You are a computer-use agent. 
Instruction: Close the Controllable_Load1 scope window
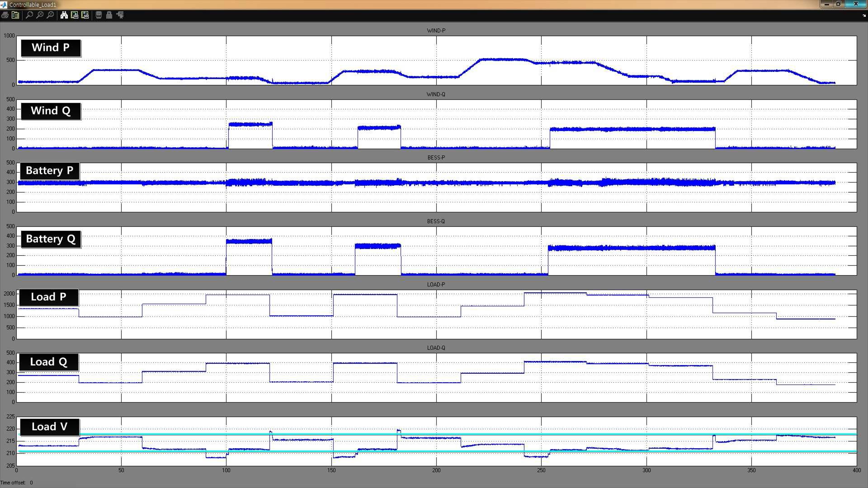(x=855, y=4)
